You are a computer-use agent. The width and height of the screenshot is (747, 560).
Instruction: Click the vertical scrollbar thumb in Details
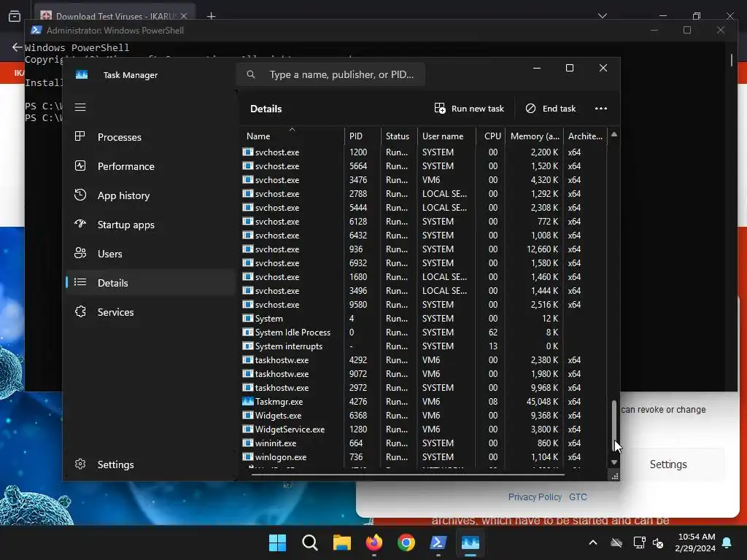(614, 425)
